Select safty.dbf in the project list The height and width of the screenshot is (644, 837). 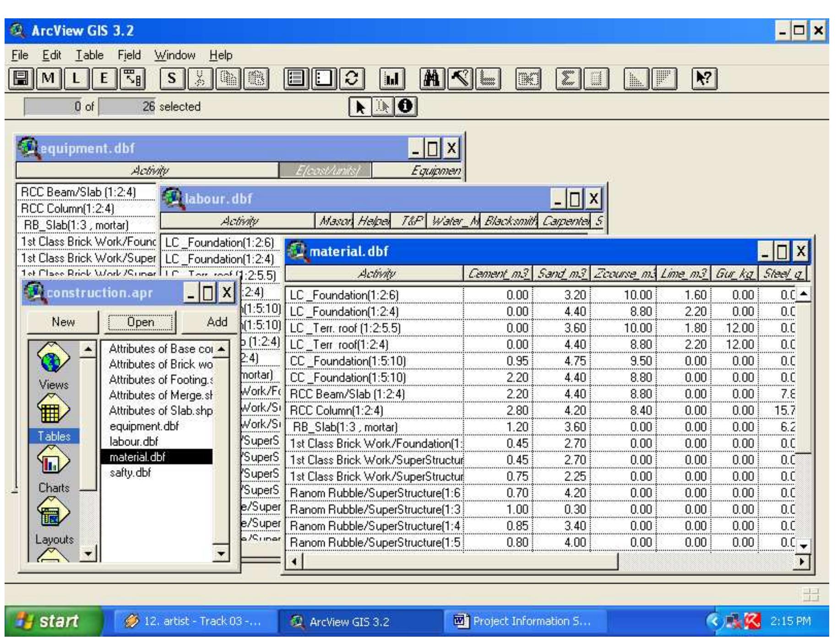[x=157, y=472]
